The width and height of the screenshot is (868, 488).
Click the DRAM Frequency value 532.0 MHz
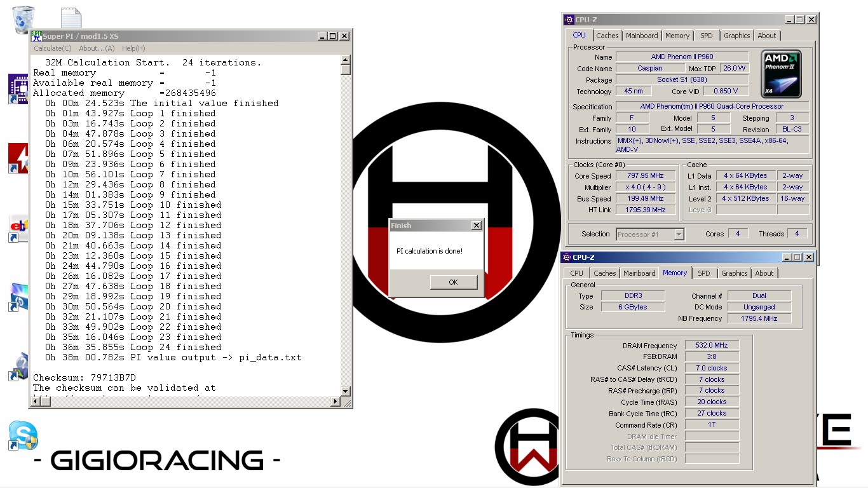tap(712, 346)
